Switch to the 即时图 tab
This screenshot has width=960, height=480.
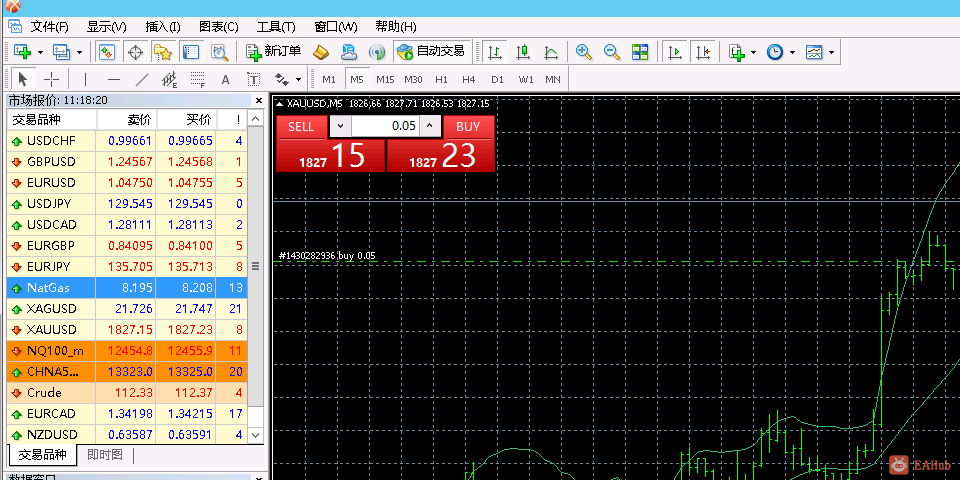point(105,455)
